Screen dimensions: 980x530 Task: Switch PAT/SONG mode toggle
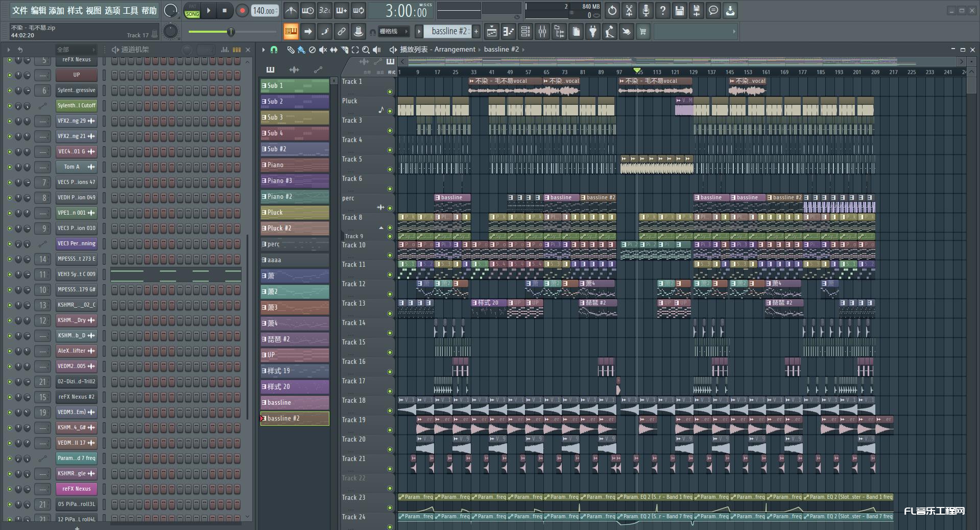point(193,10)
